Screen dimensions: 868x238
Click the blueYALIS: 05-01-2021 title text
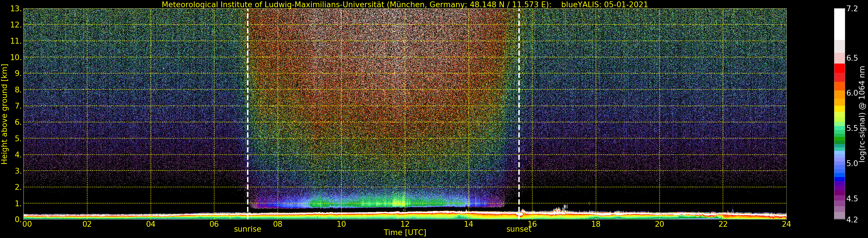coord(605,4)
